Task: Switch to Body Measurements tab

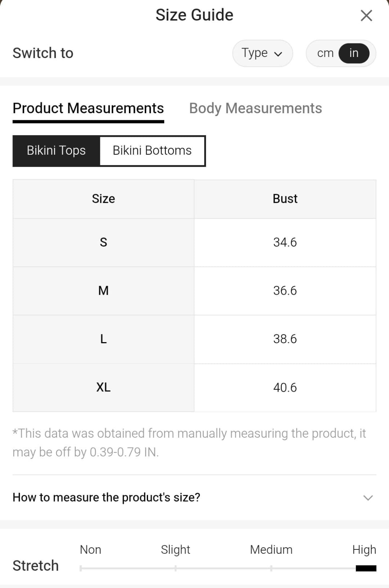Action: point(255,108)
